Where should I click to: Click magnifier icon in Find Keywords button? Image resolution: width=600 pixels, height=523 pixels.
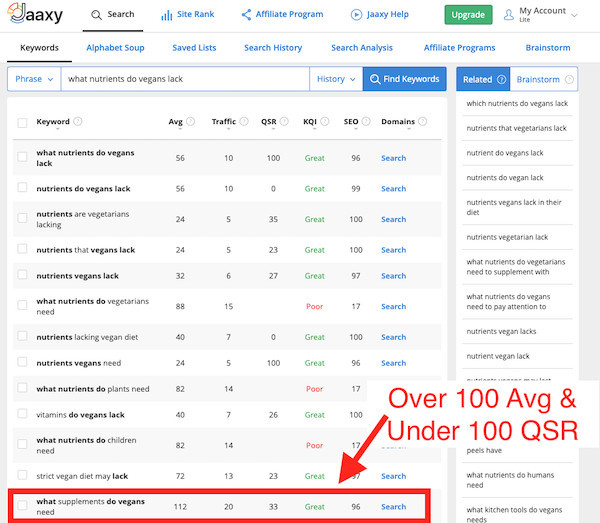pyautogui.click(x=375, y=79)
